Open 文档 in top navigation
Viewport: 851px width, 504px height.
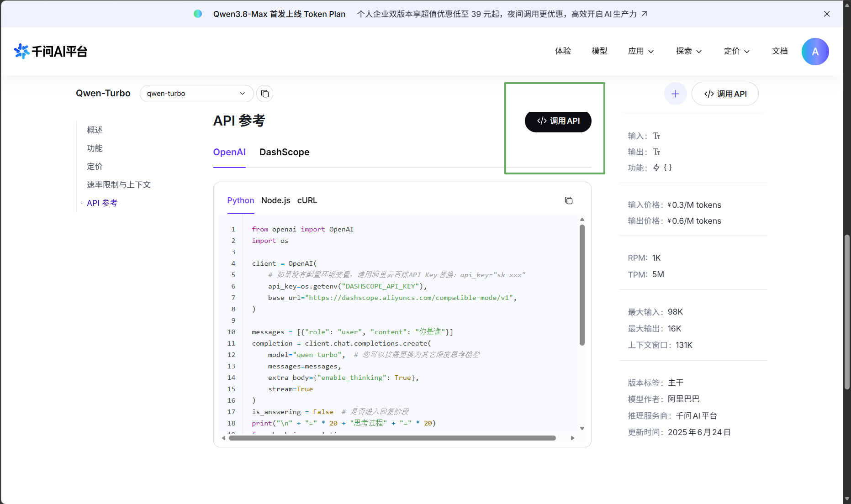click(x=780, y=51)
